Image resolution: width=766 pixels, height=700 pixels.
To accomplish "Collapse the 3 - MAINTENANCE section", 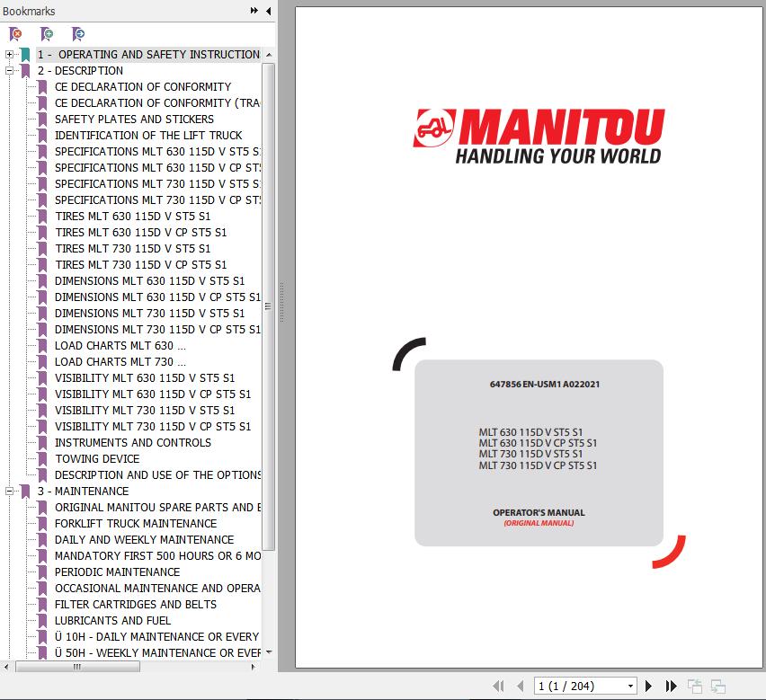I will coord(9,491).
